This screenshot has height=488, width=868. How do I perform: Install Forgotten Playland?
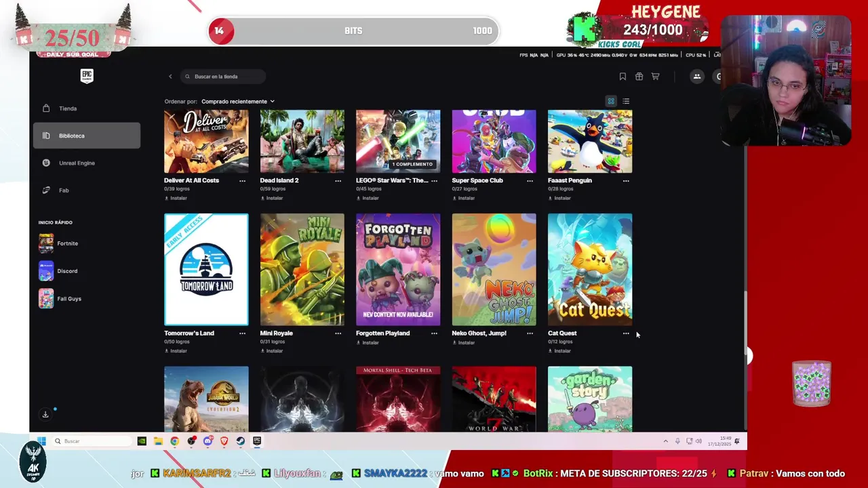click(x=368, y=343)
